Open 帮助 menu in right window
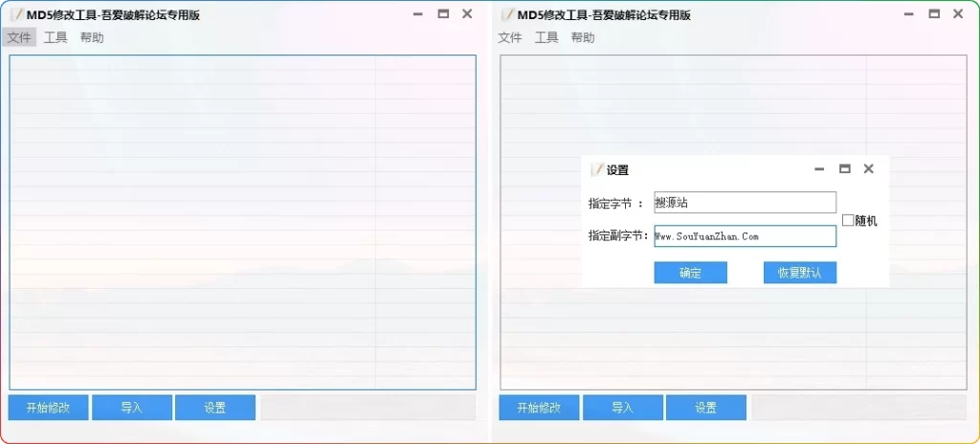The image size is (980, 444). click(x=583, y=37)
